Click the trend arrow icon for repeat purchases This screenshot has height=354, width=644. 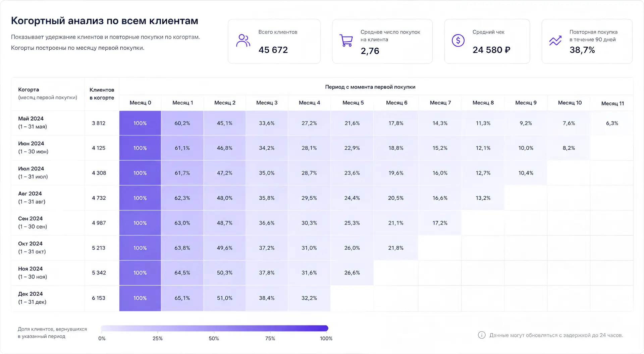[555, 41]
